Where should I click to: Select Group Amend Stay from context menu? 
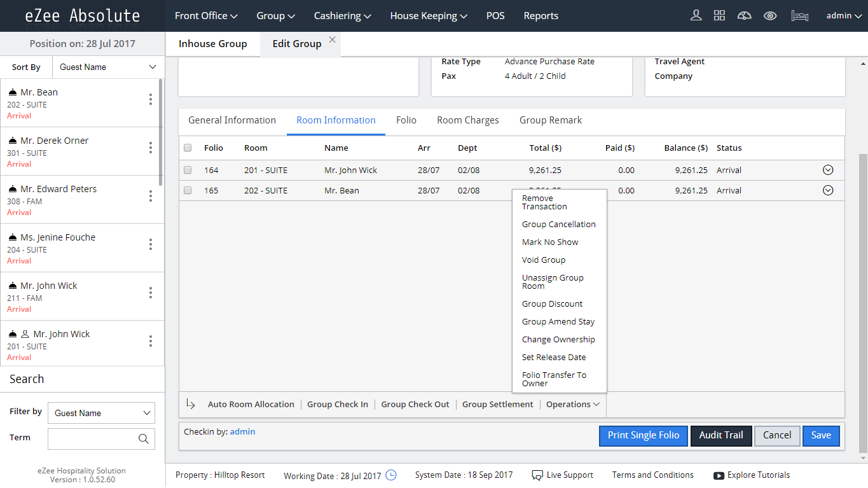click(558, 321)
